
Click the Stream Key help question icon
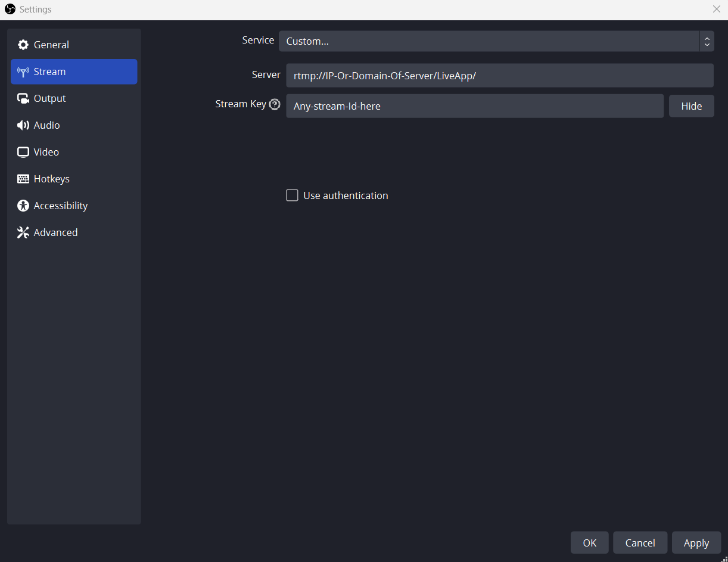click(275, 104)
